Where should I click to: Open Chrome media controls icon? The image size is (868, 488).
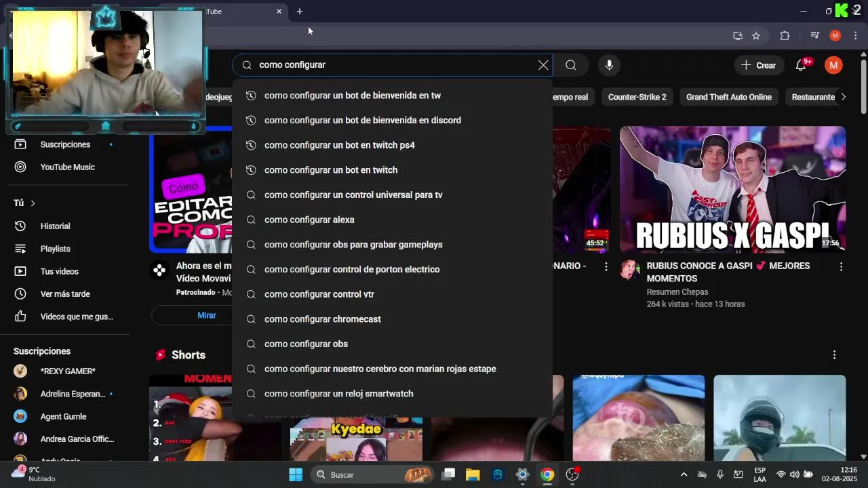point(815,36)
